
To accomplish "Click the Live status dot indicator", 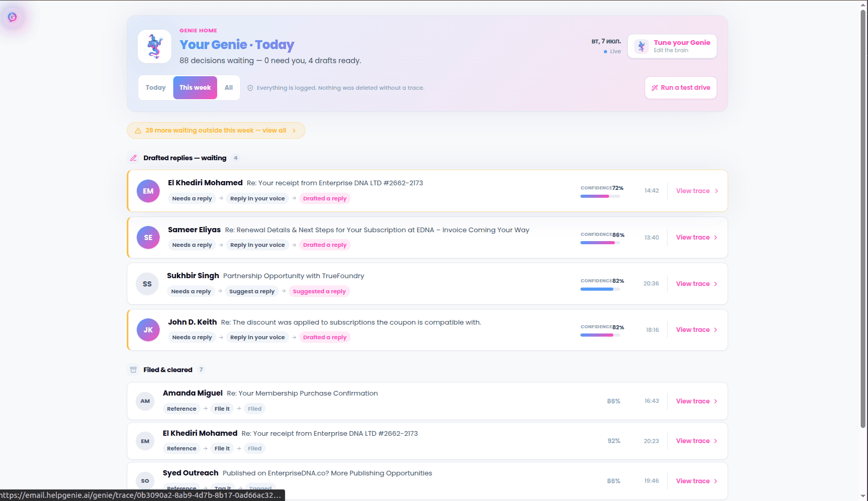I will point(605,52).
